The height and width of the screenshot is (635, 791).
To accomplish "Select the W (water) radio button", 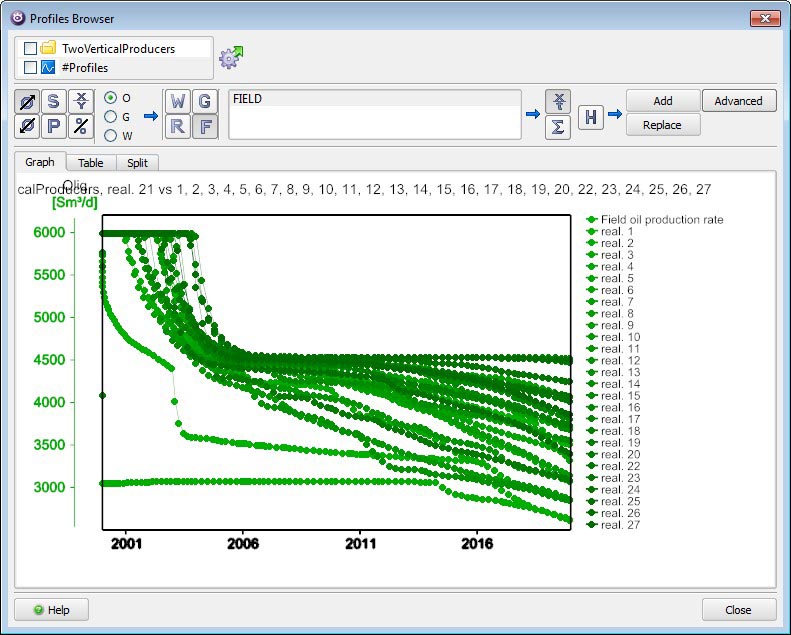I will click(x=110, y=136).
